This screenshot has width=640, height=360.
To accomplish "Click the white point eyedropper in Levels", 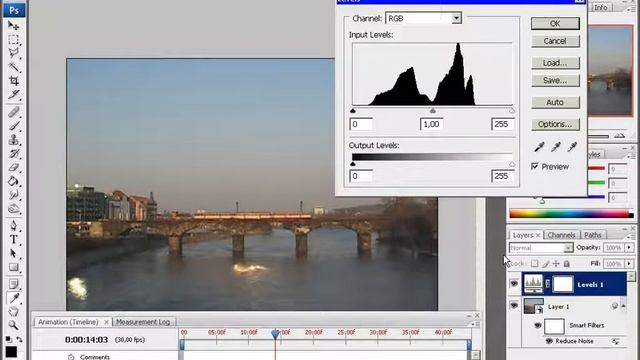I will (x=572, y=147).
